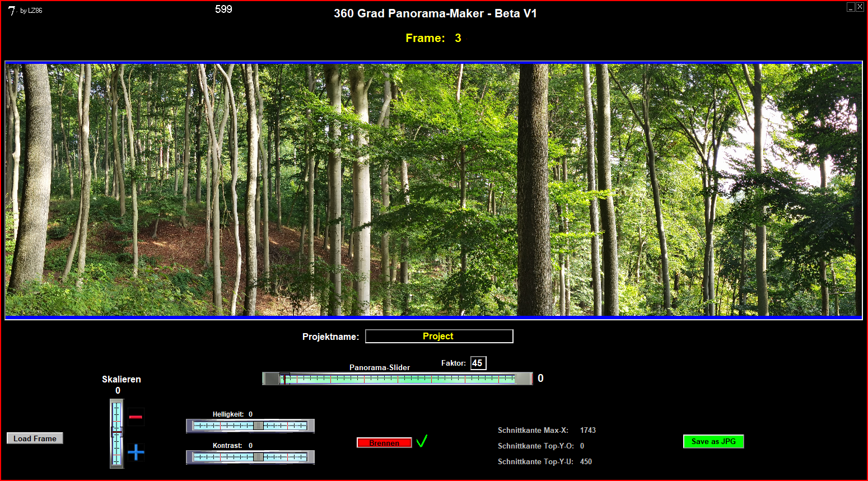Click the Faktor value field
The height and width of the screenshot is (481, 868).
(x=478, y=363)
